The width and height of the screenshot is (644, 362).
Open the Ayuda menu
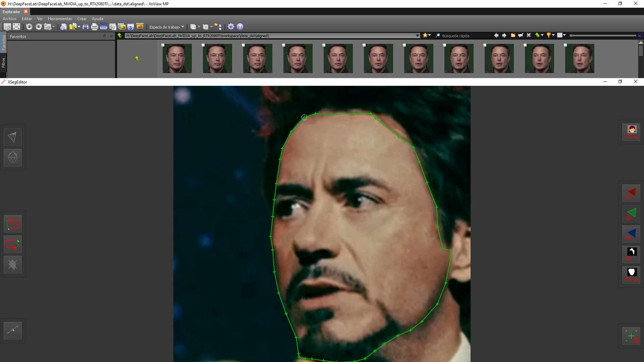(98, 19)
